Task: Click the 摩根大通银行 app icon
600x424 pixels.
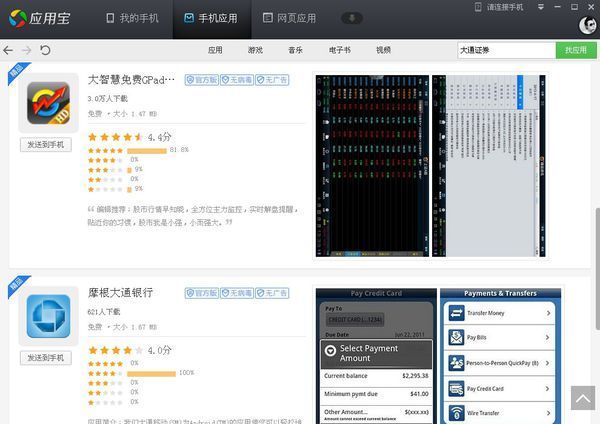Action: (48, 316)
